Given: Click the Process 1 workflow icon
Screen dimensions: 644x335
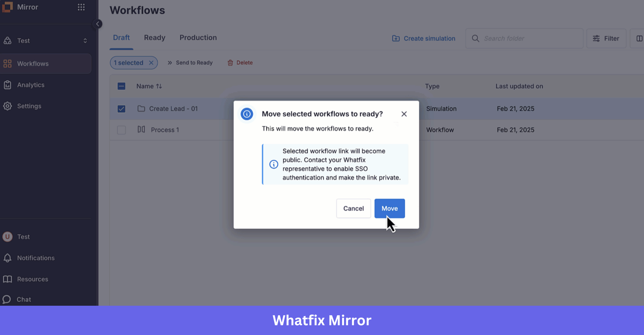Looking at the screenshot, I should pyautogui.click(x=141, y=129).
